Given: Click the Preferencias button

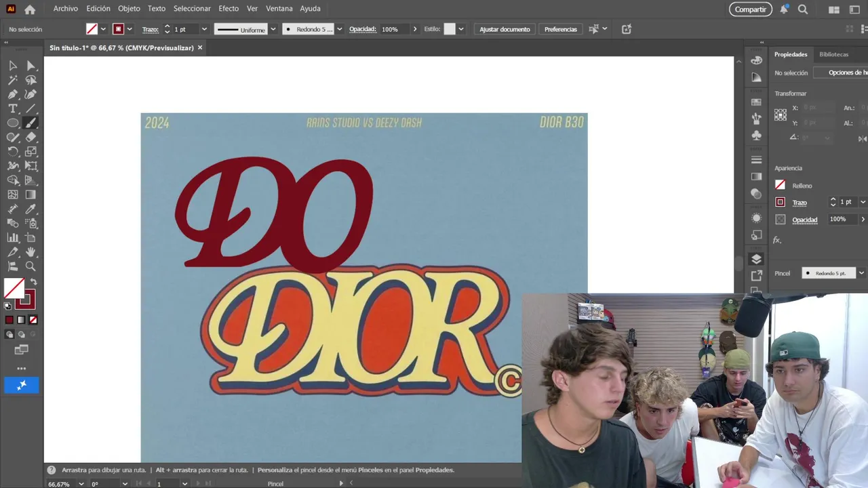Looking at the screenshot, I should (x=561, y=29).
